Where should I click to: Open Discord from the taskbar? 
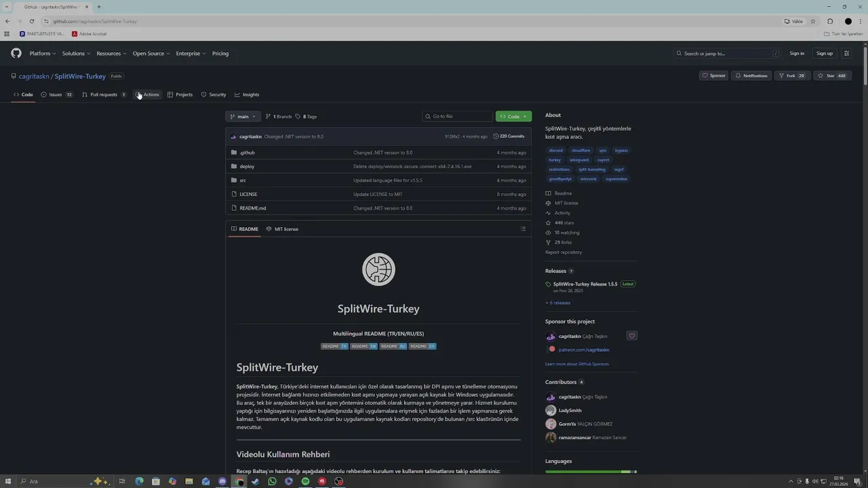[222, 481]
